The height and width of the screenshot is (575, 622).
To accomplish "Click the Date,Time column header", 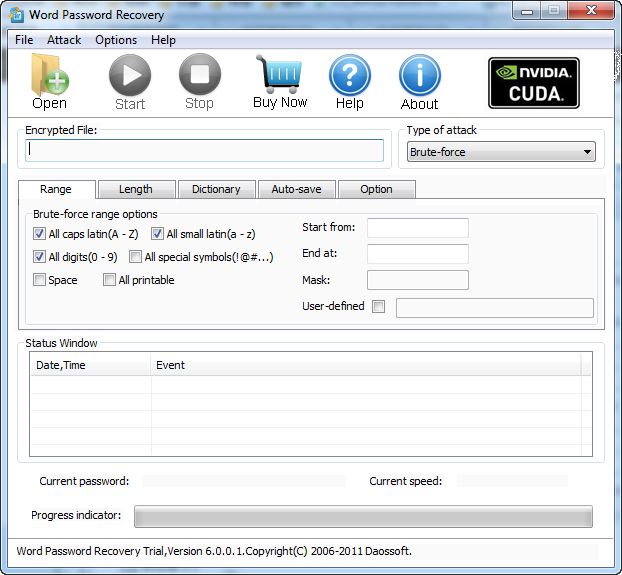I will click(91, 365).
